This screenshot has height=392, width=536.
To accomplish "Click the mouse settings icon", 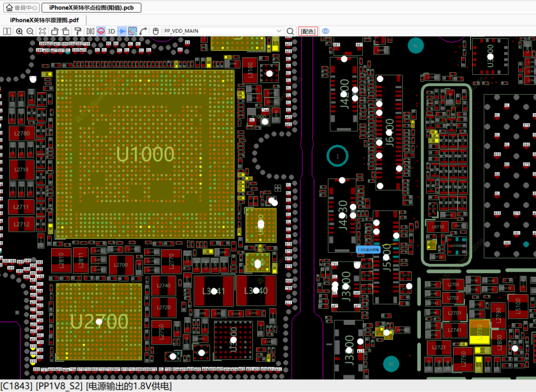I will coord(155,31).
